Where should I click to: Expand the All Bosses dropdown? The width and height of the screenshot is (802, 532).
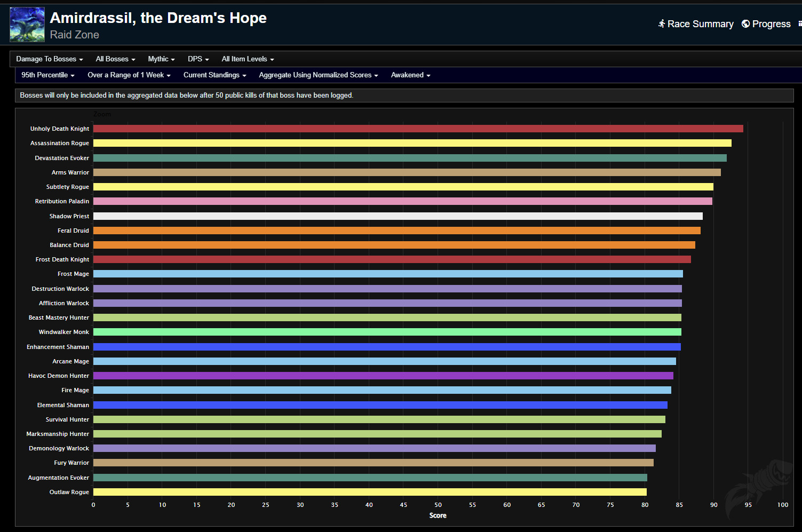click(115, 59)
